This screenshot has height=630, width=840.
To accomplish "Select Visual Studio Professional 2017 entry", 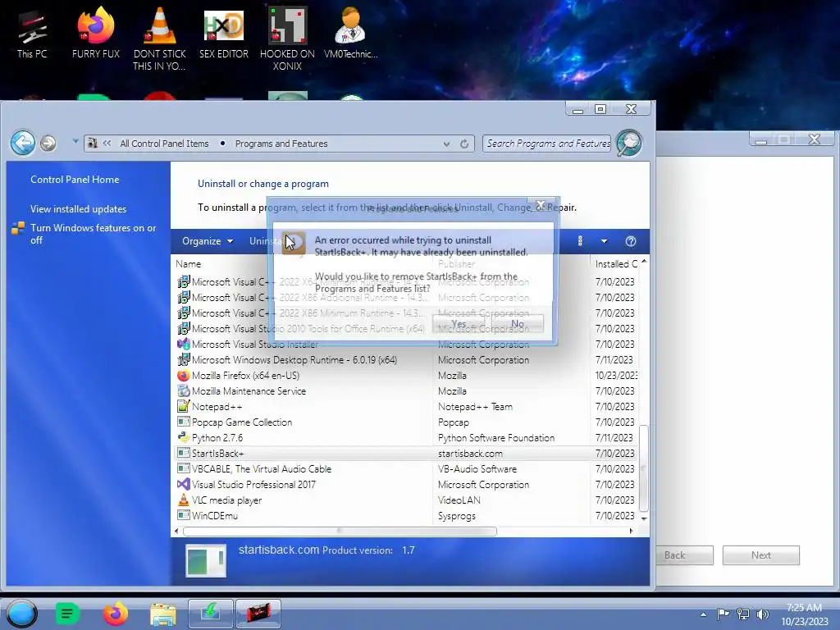I will 406,484.
